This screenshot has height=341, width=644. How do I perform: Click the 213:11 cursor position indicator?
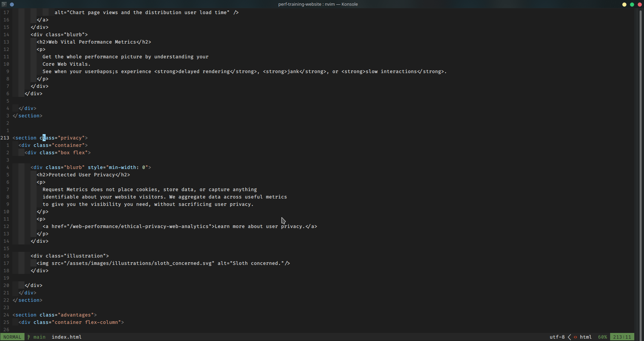[x=622, y=337]
